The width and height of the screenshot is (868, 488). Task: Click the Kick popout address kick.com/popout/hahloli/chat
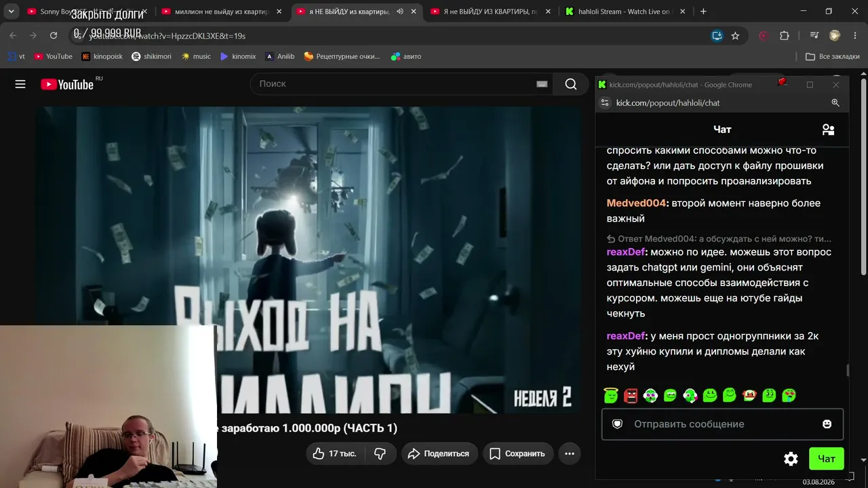(x=668, y=103)
